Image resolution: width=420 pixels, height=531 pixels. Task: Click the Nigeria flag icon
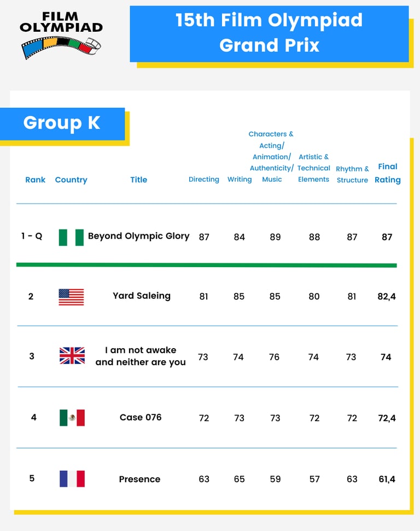tap(71, 237)
